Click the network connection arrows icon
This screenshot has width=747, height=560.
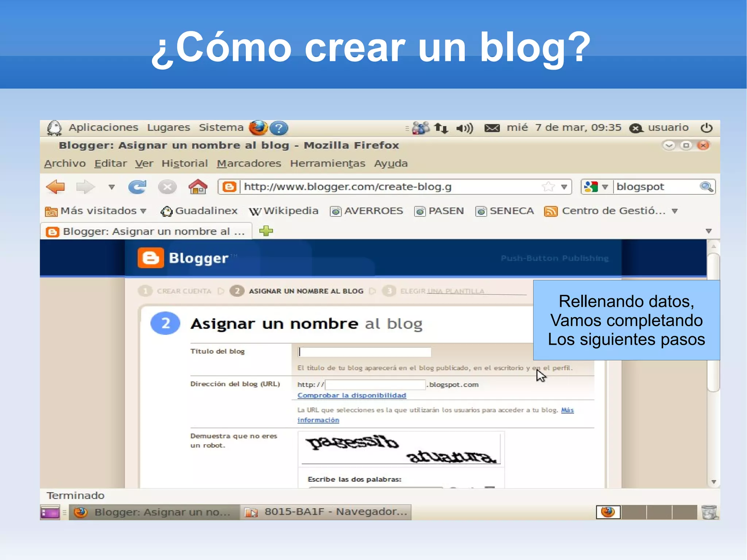[441, 128]
